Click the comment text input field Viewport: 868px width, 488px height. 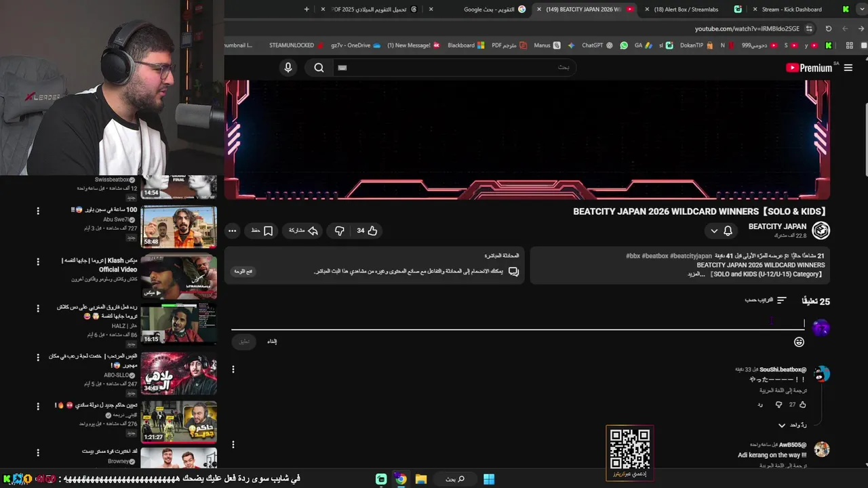click(517, 323)
